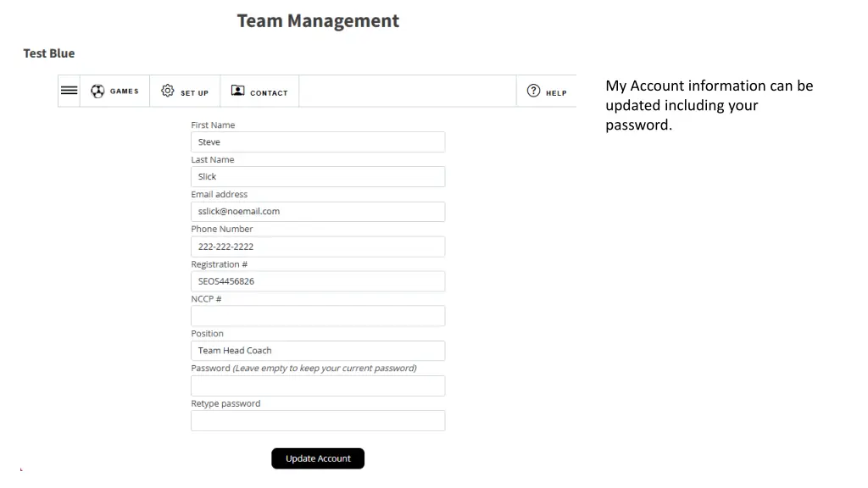Focus the Retype password field
The width and height of the screenshot is (868, 488).
318,420
